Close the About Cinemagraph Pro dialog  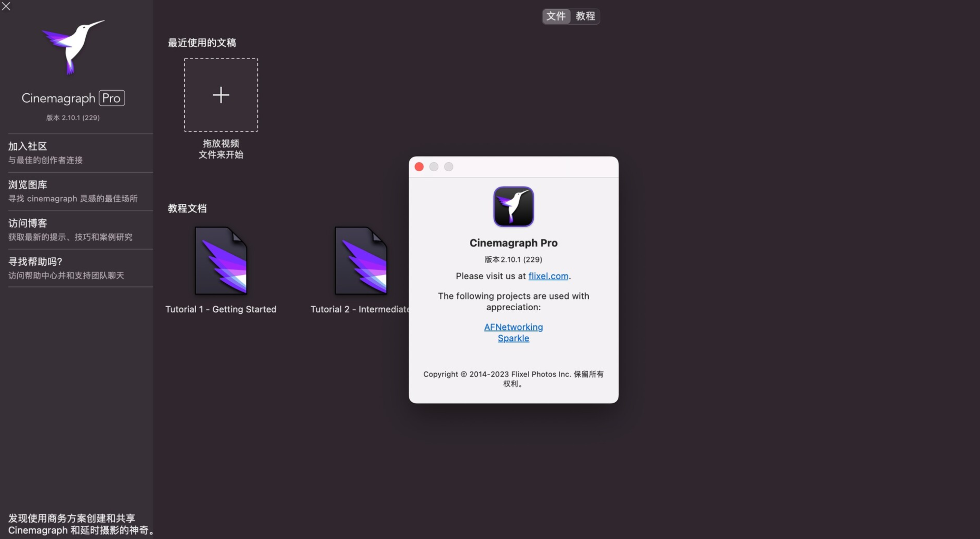(x=419, y=167)
